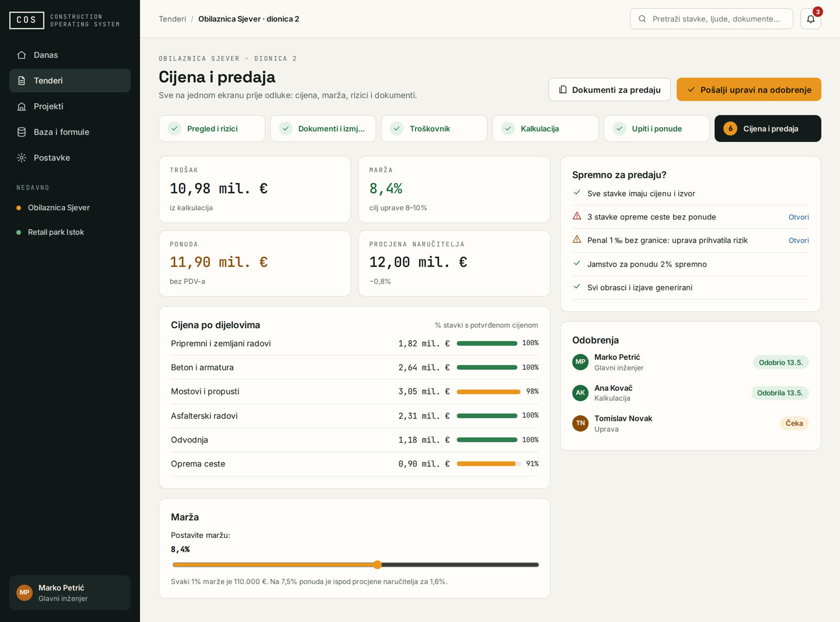
Task: Go to the Kalkulacija step
Action: [545, 129]
